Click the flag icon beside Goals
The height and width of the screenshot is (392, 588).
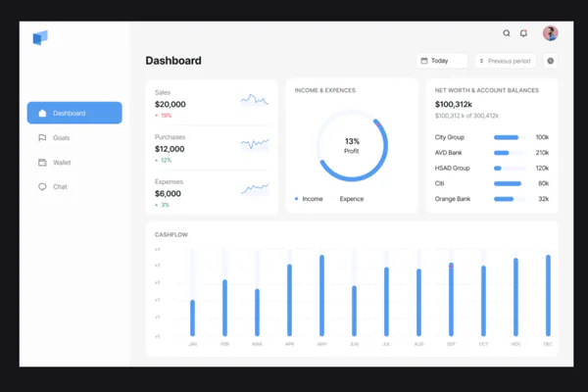[x=42, y=137]
